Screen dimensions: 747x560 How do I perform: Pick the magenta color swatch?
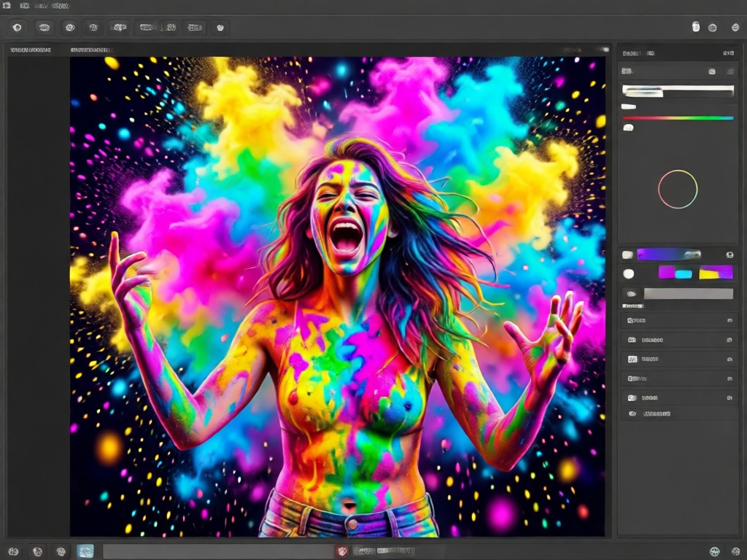point(667,272)
